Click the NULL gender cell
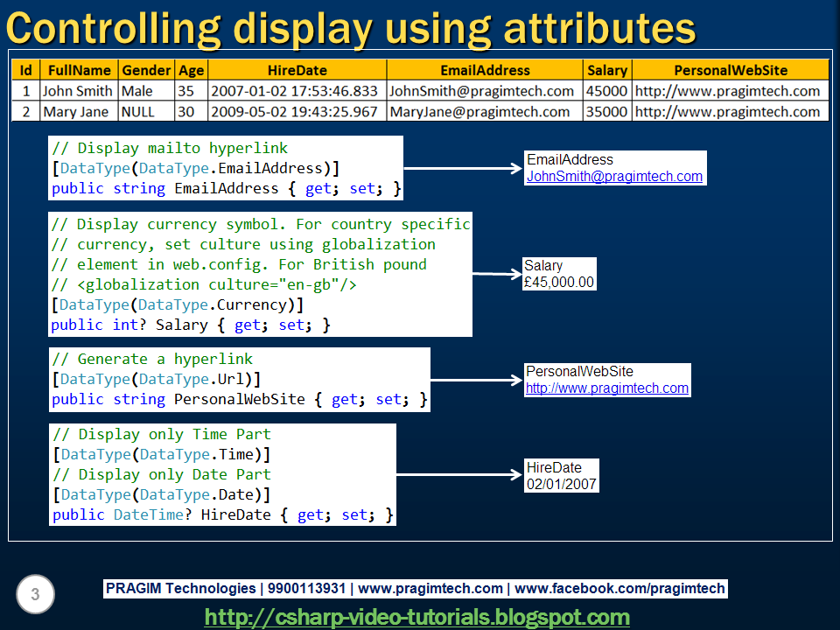 coord(146,111)
